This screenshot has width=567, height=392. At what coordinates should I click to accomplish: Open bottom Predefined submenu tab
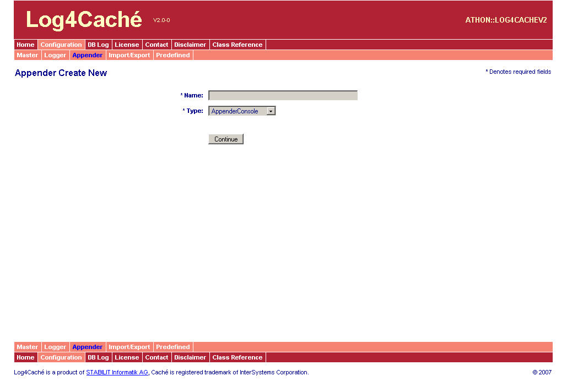click(x=173, y=347)
